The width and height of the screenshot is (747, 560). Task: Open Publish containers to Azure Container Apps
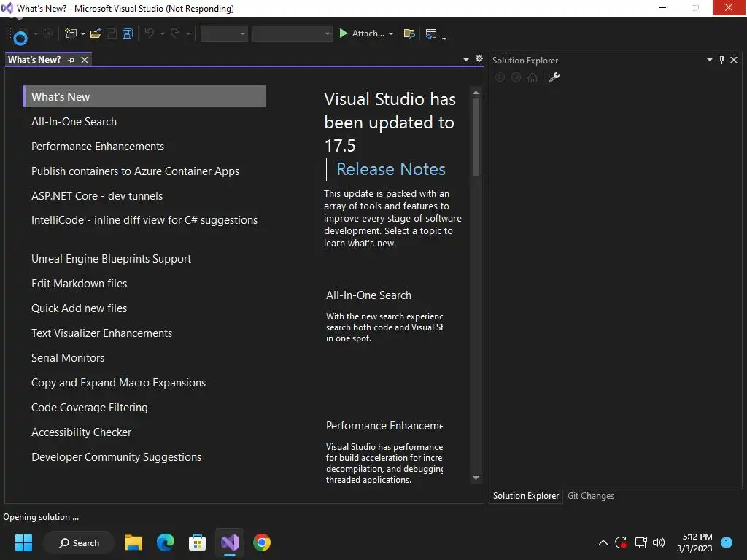[135, 171]
